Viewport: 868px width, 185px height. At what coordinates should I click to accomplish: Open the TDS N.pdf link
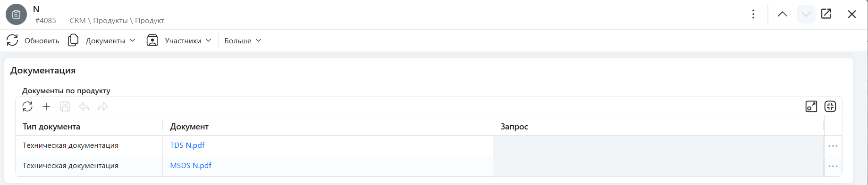[x=187, y=145]
